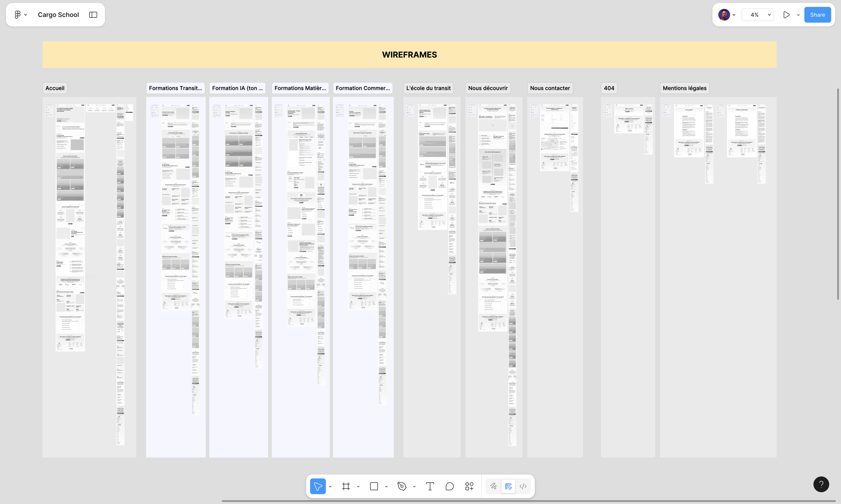Click the help question mark button
The image size is (841, 504).
[821, 484]
